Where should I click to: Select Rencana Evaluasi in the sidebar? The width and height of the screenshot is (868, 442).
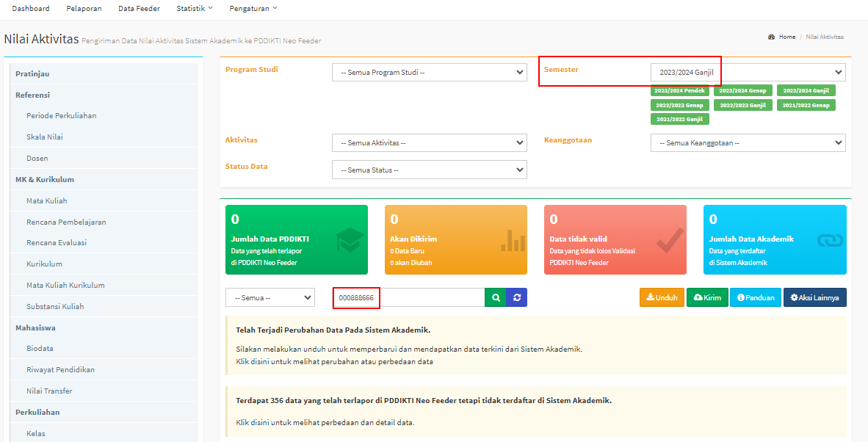pyautogui.click(x=104, y=243)
